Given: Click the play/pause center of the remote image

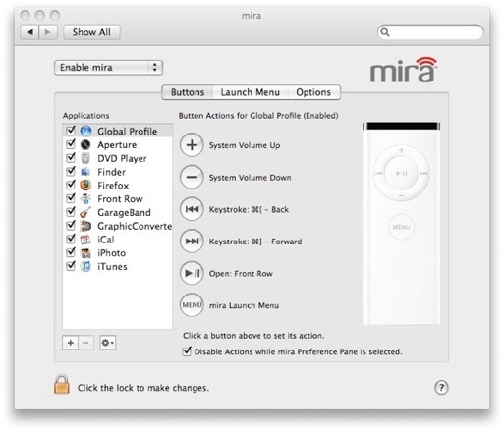Looking at the screenshot, I should point(402,173).
